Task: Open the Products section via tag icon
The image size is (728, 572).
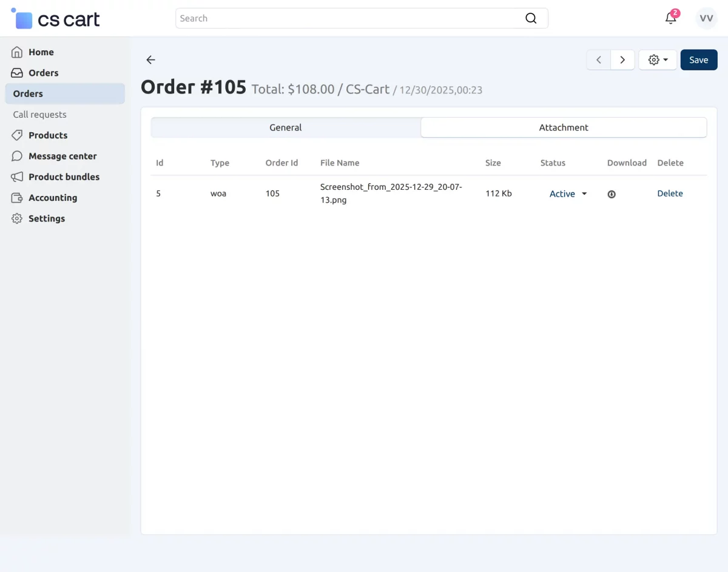Action: coord(17,135)
